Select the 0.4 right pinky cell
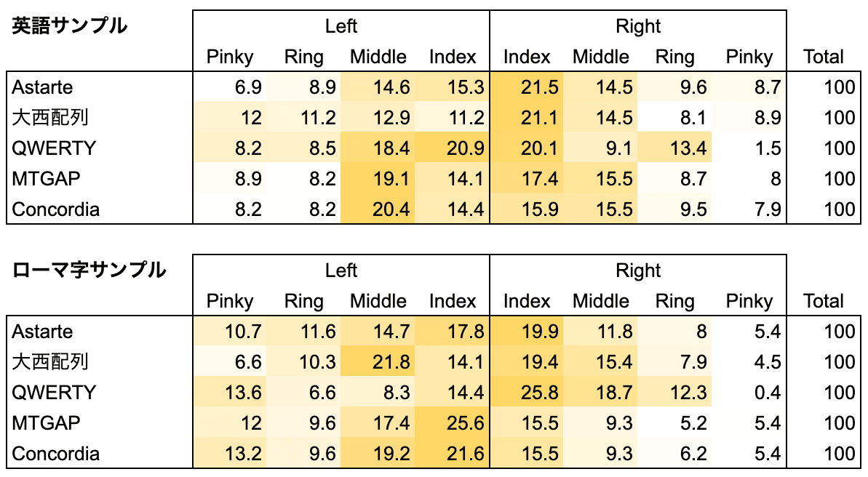Viewport: 868px width, 477px height. click(x=749, y=393)
